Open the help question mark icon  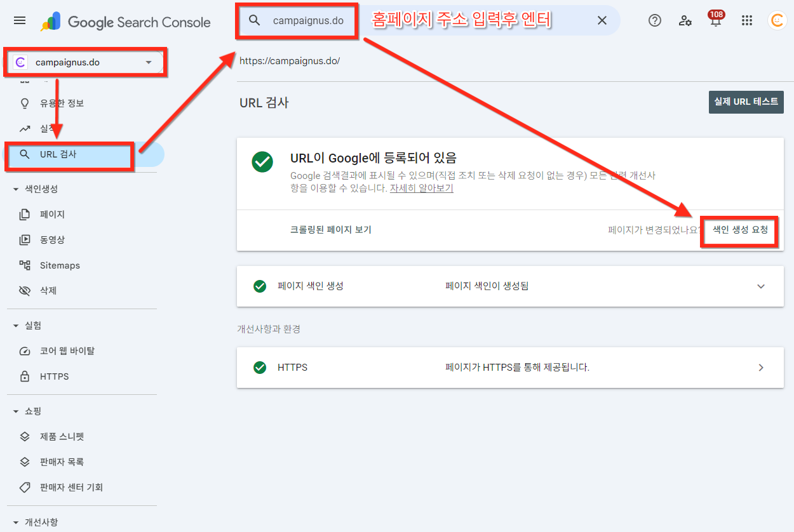pyautogui.click(x=655, y=20)
